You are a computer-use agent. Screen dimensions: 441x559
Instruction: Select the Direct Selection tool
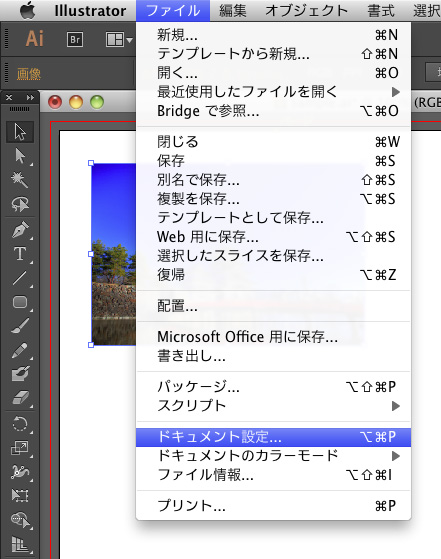coord(20,156)
